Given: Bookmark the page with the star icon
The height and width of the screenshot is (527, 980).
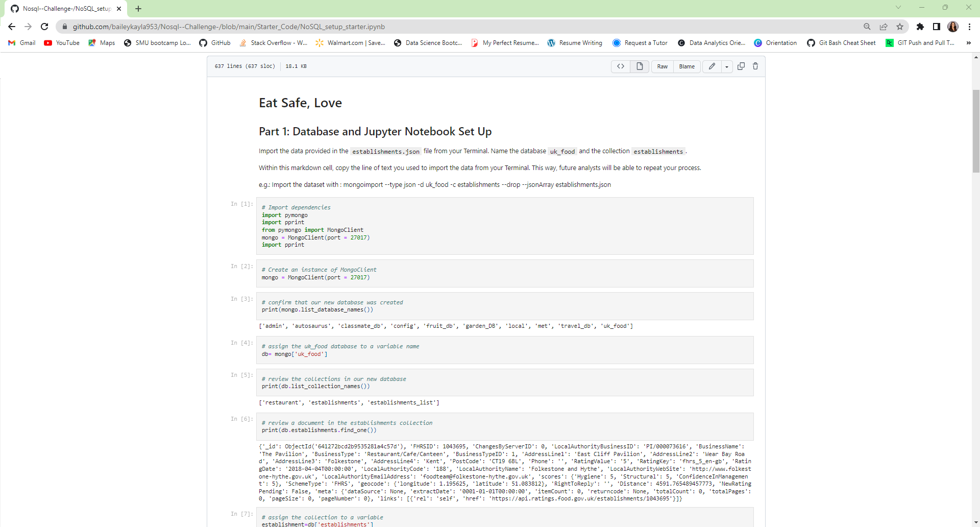Looking at the screenshot, I should pyautogui.click(x=900, y=27).
